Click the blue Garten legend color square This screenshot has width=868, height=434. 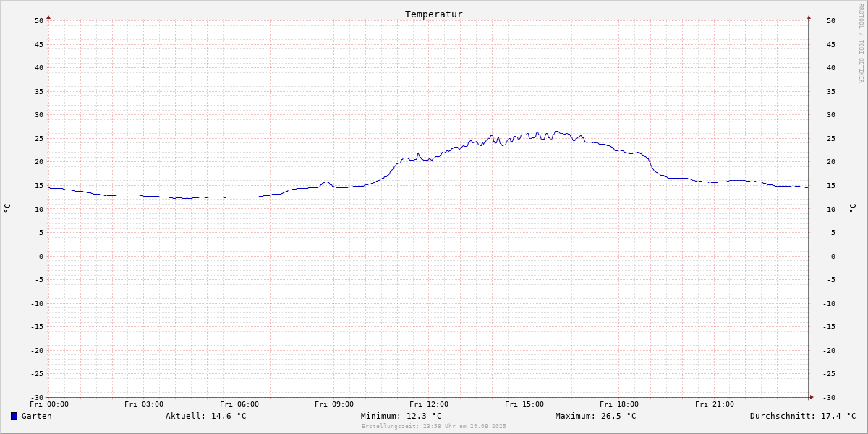(14, 416)
